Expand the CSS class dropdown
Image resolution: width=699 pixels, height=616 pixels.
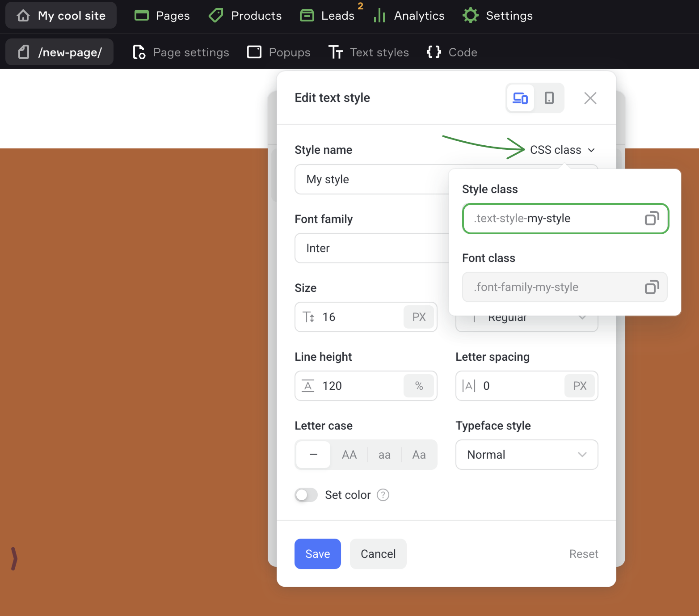pyautogui.click(x=562, y=150)
